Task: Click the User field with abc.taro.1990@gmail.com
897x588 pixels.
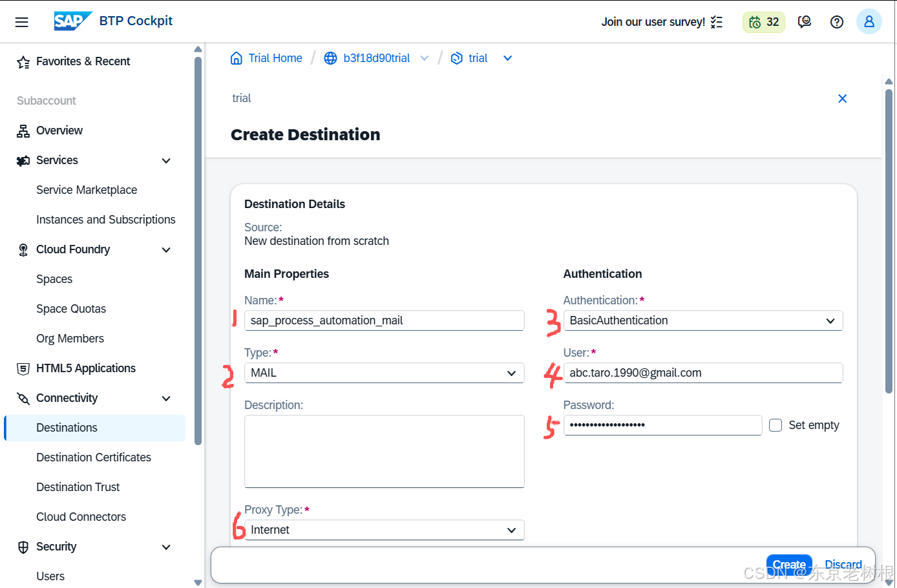Action: click(703, 373)
